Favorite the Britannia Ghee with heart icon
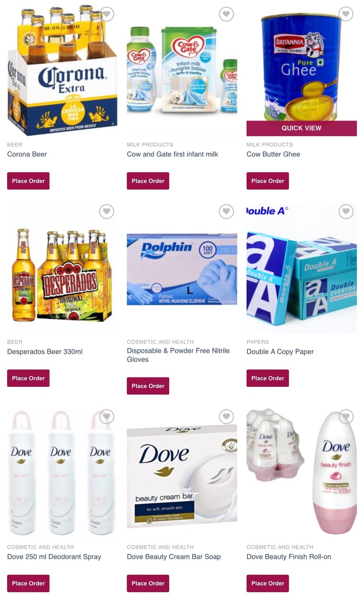Image resolution: width=364 pixels, height=598 pixels. [x=346, y=14]
